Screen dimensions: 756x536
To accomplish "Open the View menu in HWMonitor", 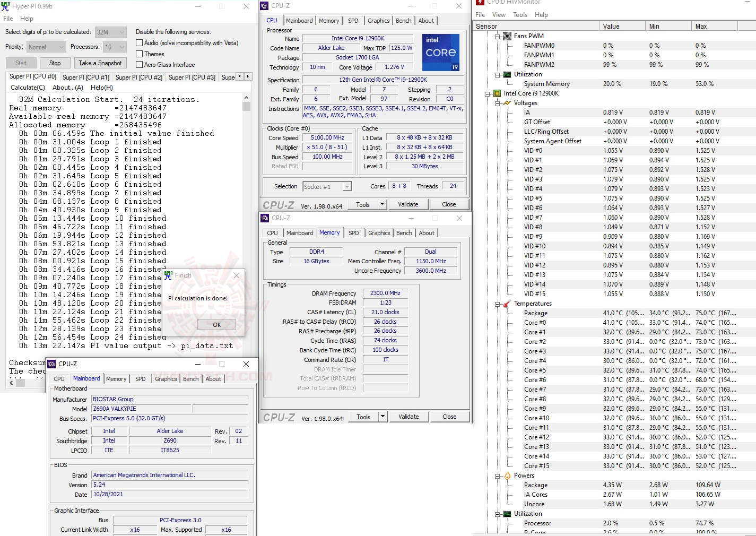I will tap(499, 15).
